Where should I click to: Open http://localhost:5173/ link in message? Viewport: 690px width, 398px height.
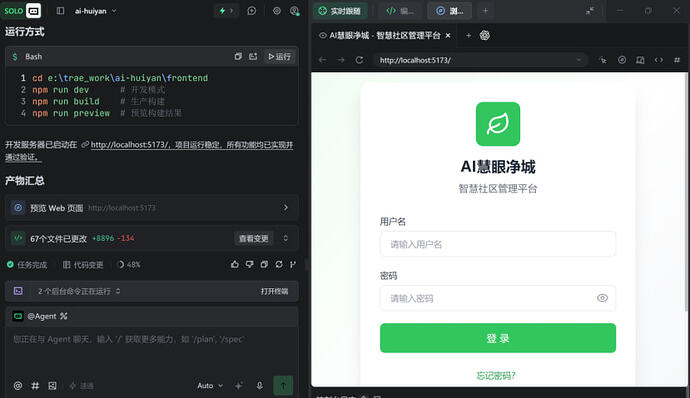pos(129,145)
